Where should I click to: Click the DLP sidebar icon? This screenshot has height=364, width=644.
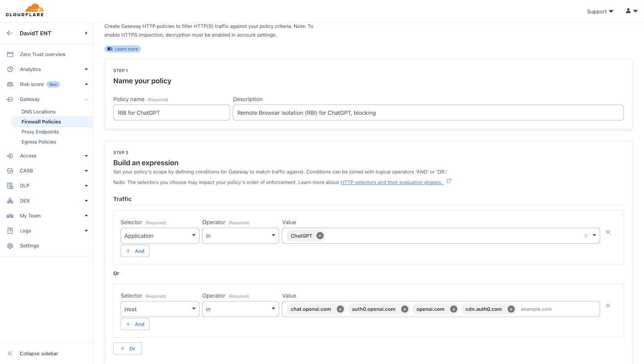pyautogui.click(x=10, y=186)
